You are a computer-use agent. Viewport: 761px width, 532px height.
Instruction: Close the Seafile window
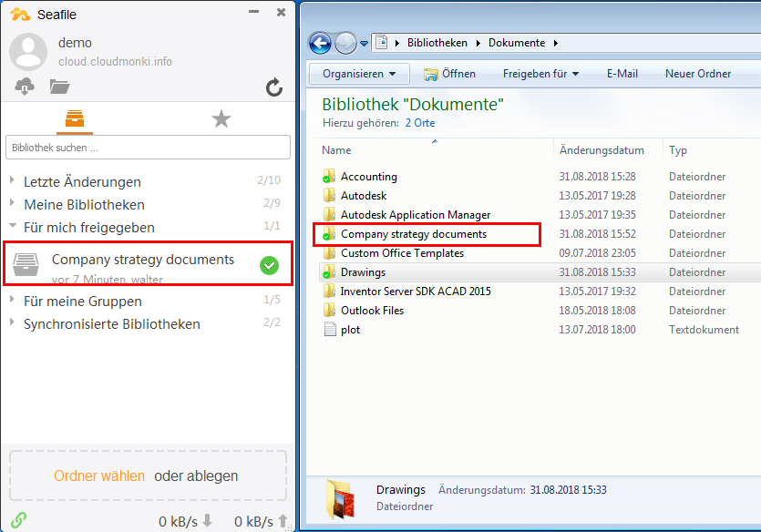[281, 12]
